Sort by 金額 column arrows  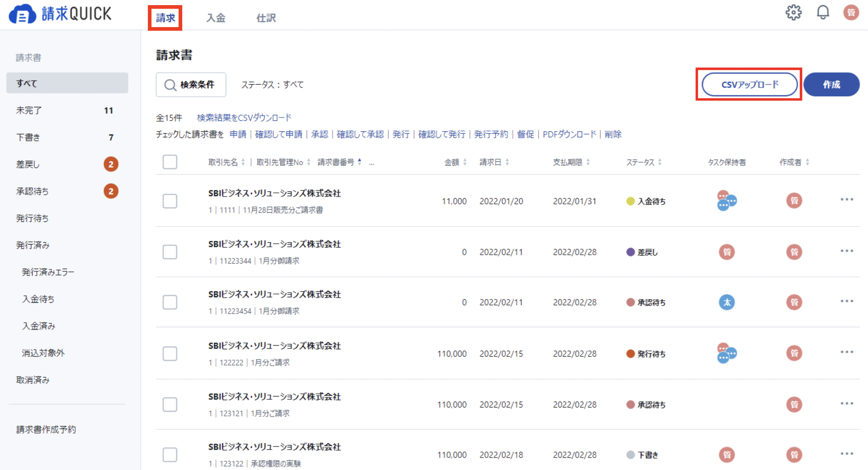(465, 162)
